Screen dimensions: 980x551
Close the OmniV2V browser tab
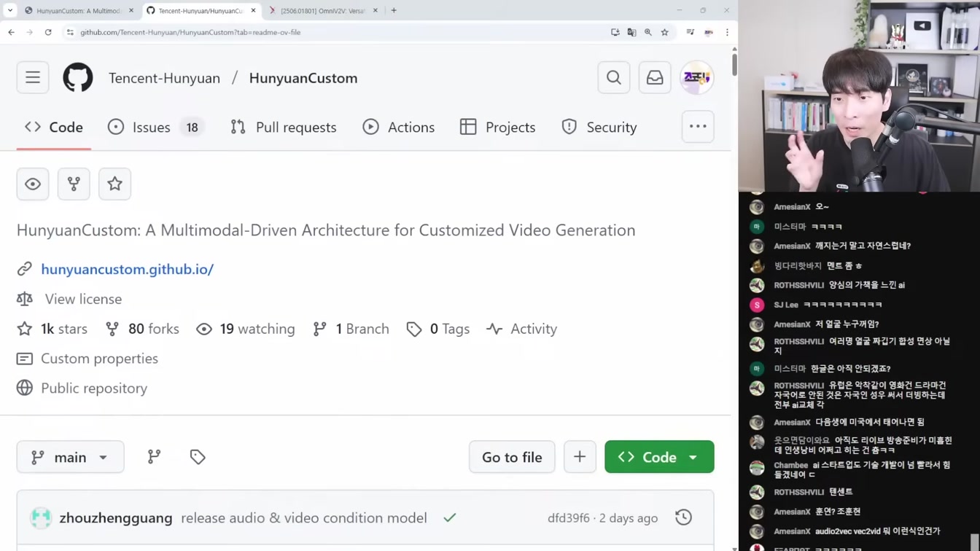tap(376, 11)
